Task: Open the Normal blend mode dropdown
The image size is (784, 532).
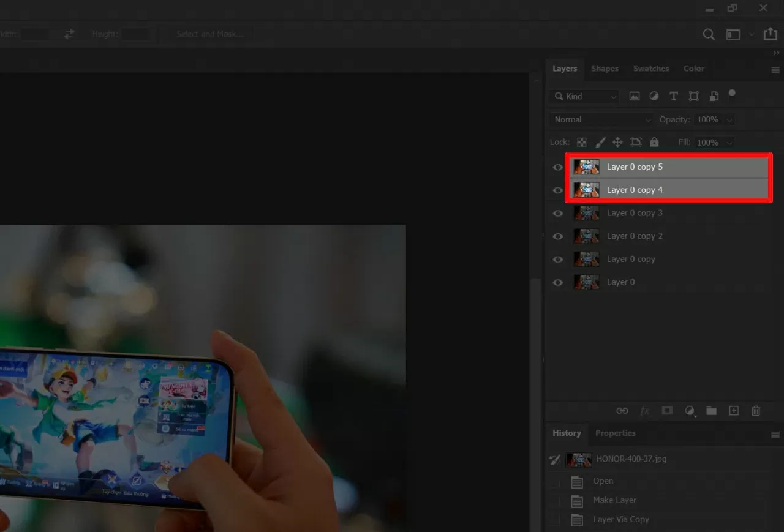Action: click(601, 119)
